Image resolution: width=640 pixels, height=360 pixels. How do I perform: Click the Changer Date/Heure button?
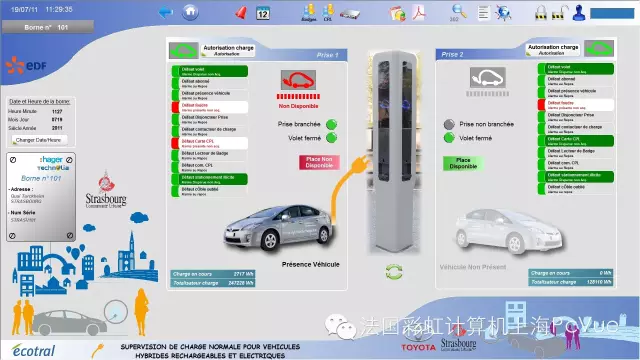pyautogui.click(x=38, y=140)
